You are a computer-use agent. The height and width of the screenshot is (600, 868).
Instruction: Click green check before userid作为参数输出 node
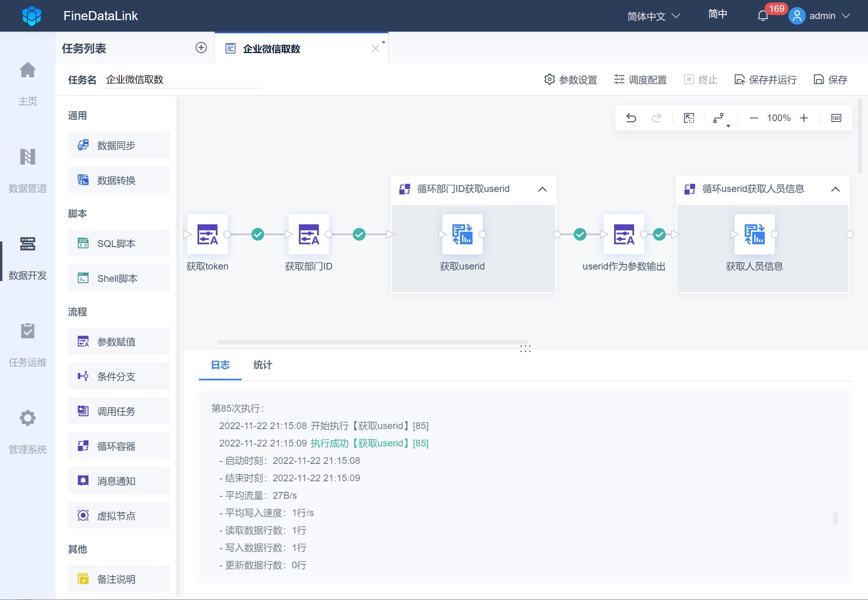pyautogui.click(x=580, y=234)
